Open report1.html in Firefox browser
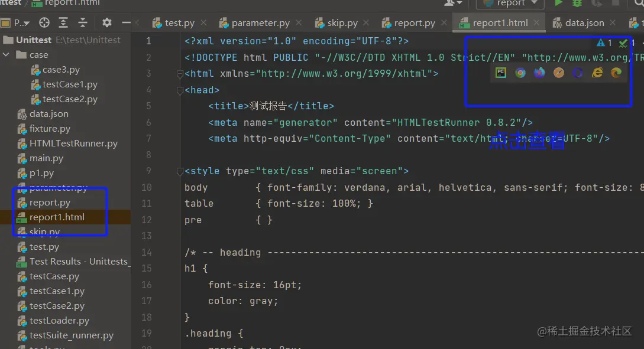Screen dimensions: 644x349 [x=539, y=73]
